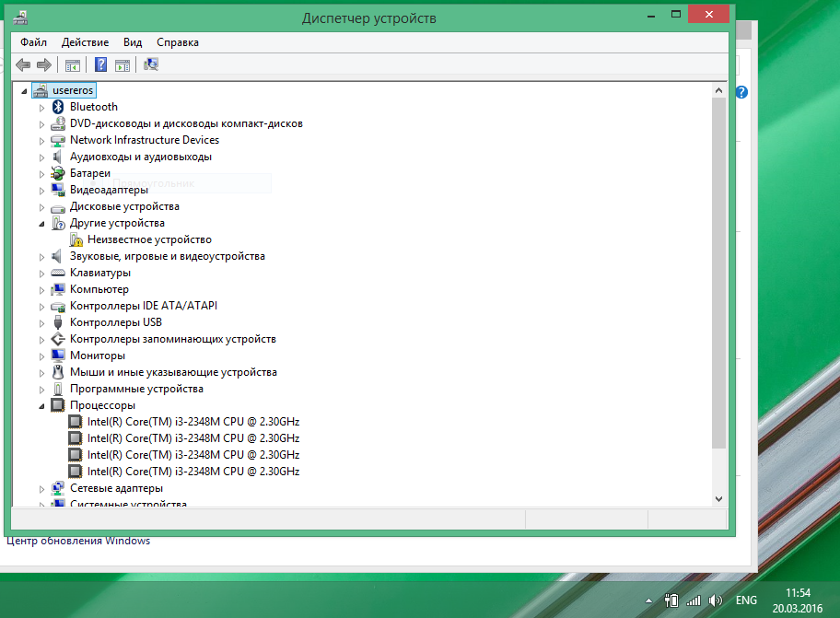Viewport: 840px width, 618px height.
Task: Click the taskbar clock 11:54
Action: point(798,593)
